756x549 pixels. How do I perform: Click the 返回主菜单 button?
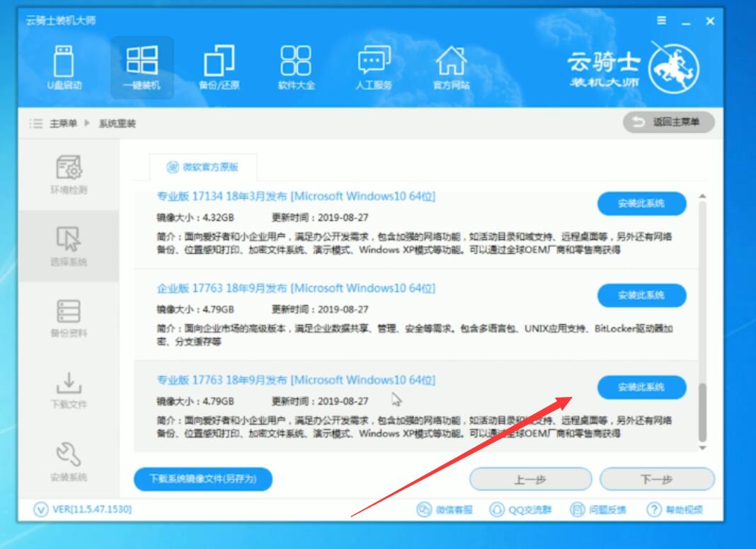(x=669, y=122)
